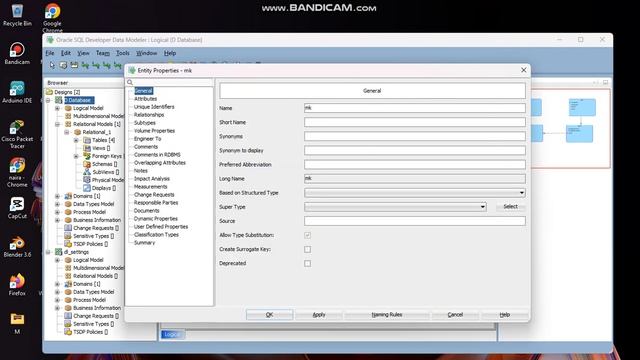Select Relationships in properties list
Viewport: 640px width, 360px height.
pyautogui.click(x=149, y=115)
